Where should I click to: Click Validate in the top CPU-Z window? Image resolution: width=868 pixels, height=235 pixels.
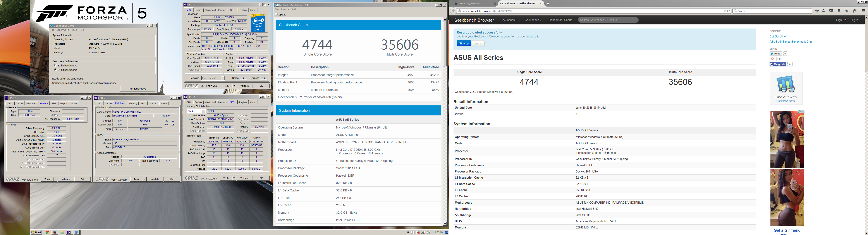point(244,86)
